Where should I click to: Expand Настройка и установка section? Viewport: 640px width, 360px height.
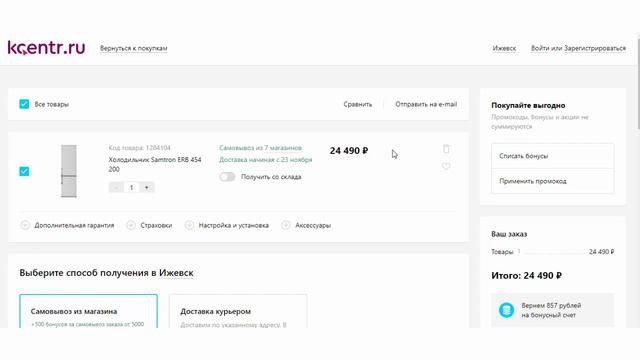pos(233,225)
